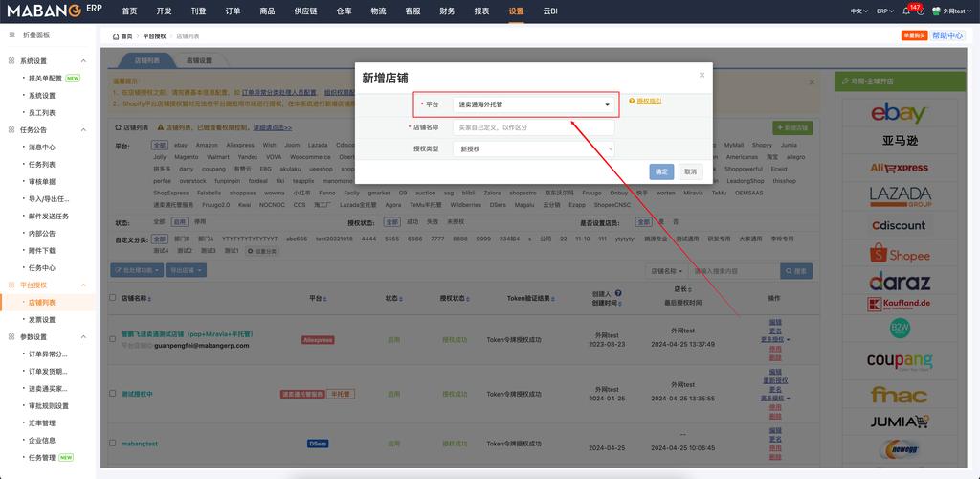Click the Cdiscount logo in sidebar
This screenshot has width=980, height=479.
[899, 225]
